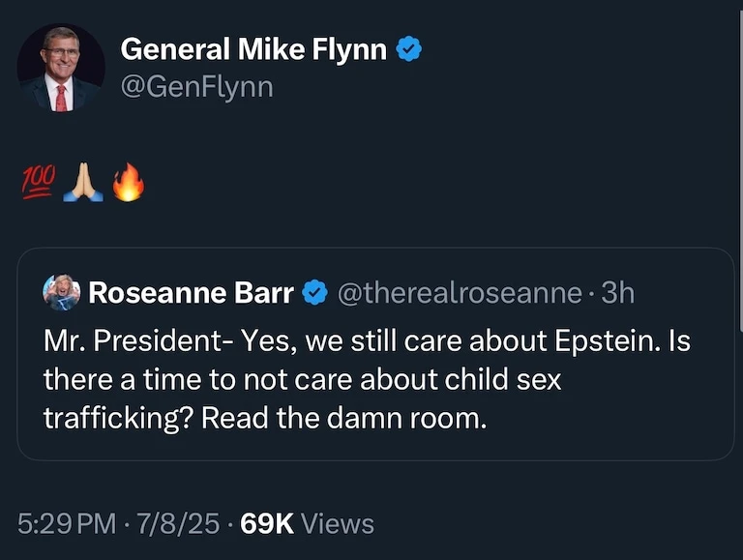
Task: Click the praying hands emoji
Action: [x=82, y=181]
